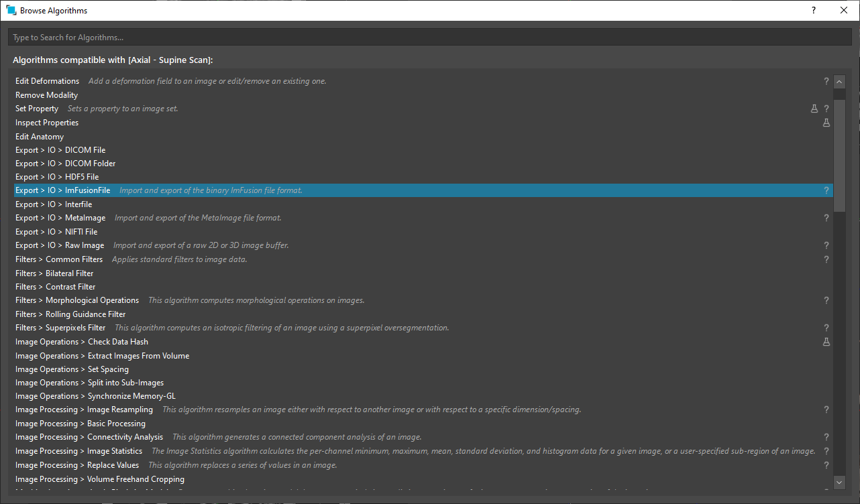Open help icon on Replace Values row
Image resolution: width=860 pixels, height=504 pixels.
coord(826,465)
